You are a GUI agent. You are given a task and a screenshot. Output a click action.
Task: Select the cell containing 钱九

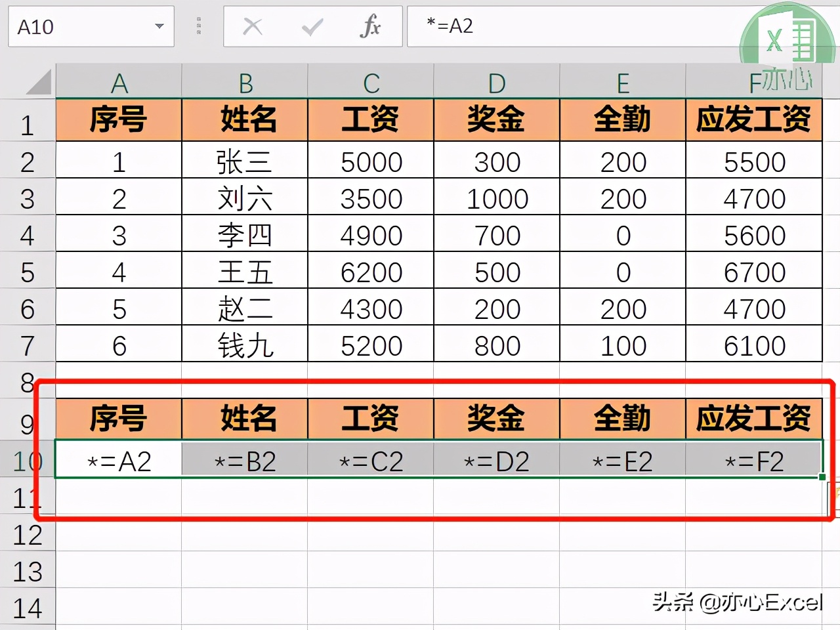click(x=244, y=345)
